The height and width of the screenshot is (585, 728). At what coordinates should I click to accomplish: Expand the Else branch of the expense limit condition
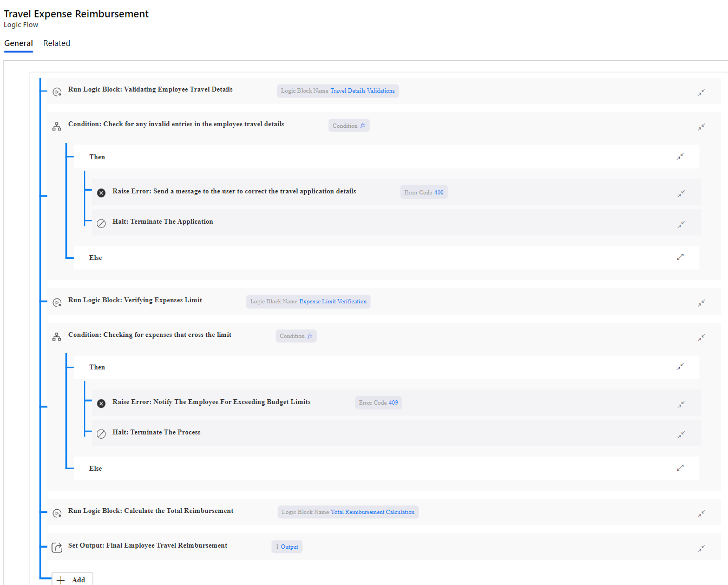click(x=680, y=467)
